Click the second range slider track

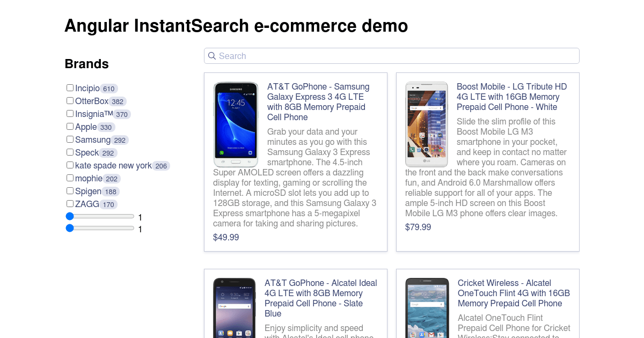(100, 228)
